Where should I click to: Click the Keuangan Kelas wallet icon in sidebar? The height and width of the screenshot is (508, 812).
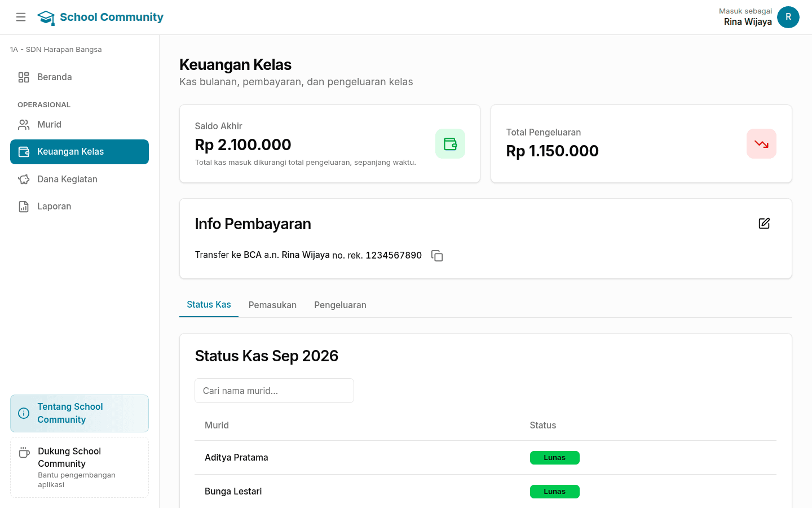(24, 152)
